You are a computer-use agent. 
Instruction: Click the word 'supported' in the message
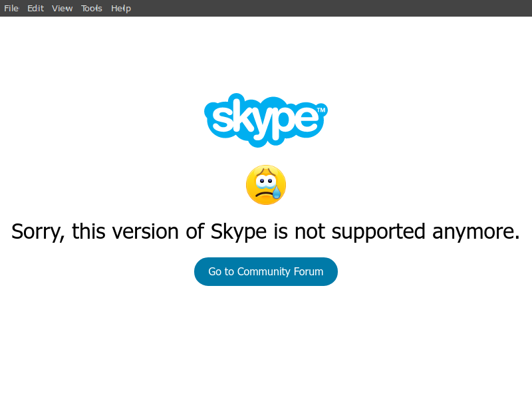click(x=378, y=232)
